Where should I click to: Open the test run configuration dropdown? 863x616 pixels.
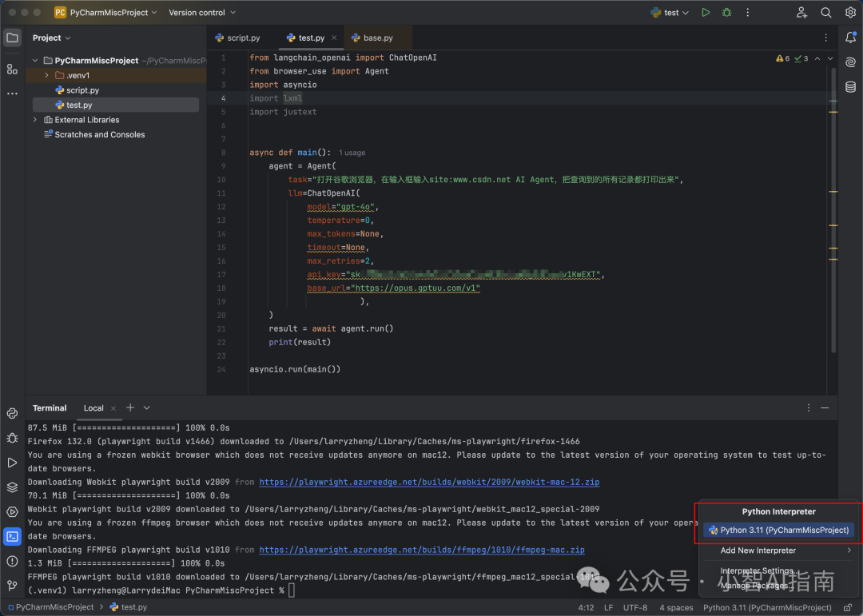point(670,12)
